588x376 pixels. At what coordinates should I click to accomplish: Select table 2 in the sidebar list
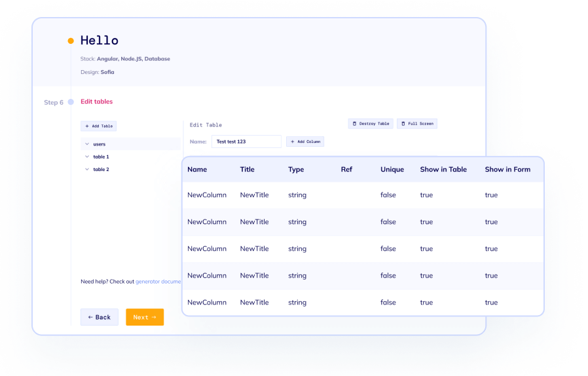point(101,170)
